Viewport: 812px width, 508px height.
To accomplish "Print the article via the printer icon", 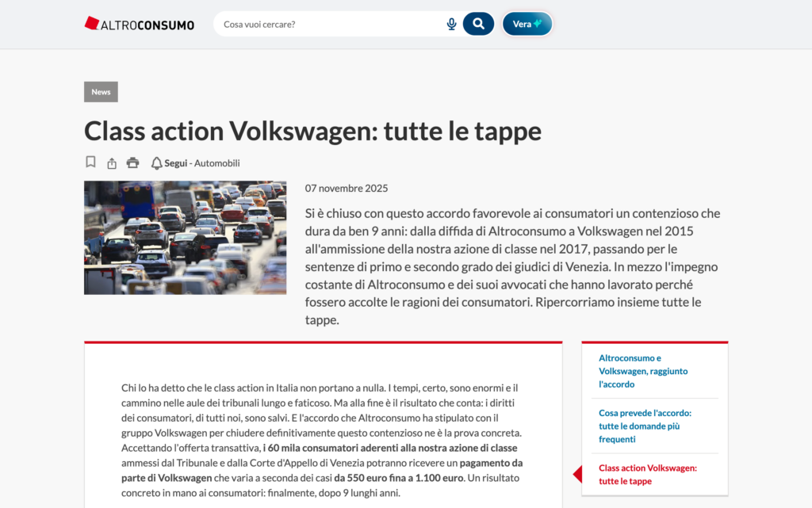I will [x=132, y=163].
